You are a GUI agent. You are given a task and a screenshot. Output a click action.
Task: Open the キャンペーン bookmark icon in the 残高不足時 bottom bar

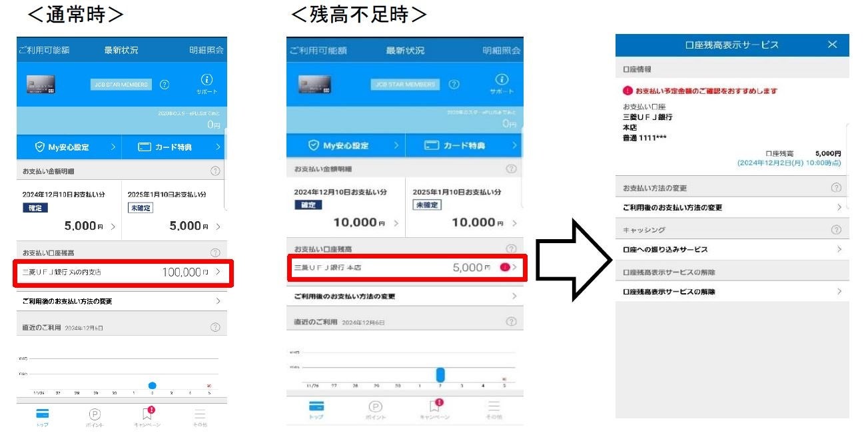tap(434, 406)
